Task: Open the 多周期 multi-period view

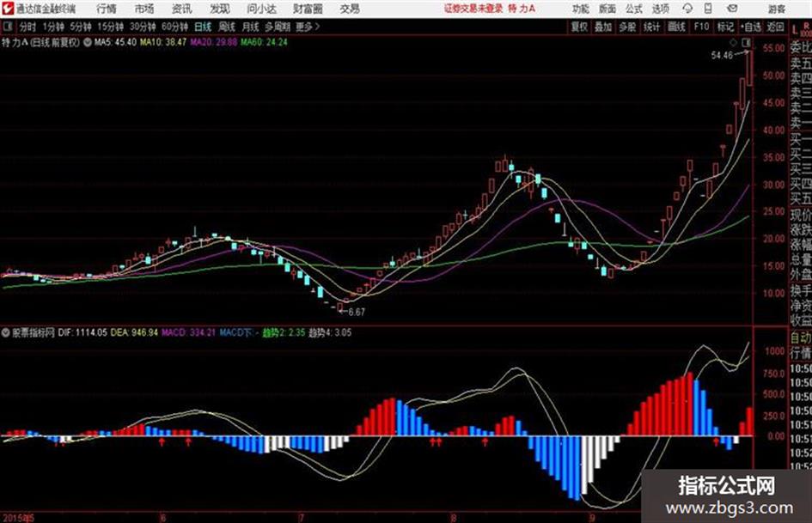Action: 278,27
